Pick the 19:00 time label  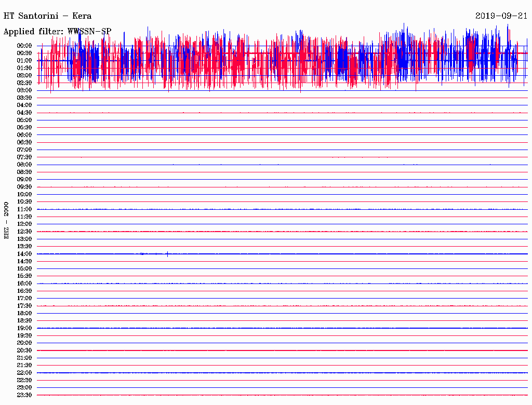click(25, 328)
